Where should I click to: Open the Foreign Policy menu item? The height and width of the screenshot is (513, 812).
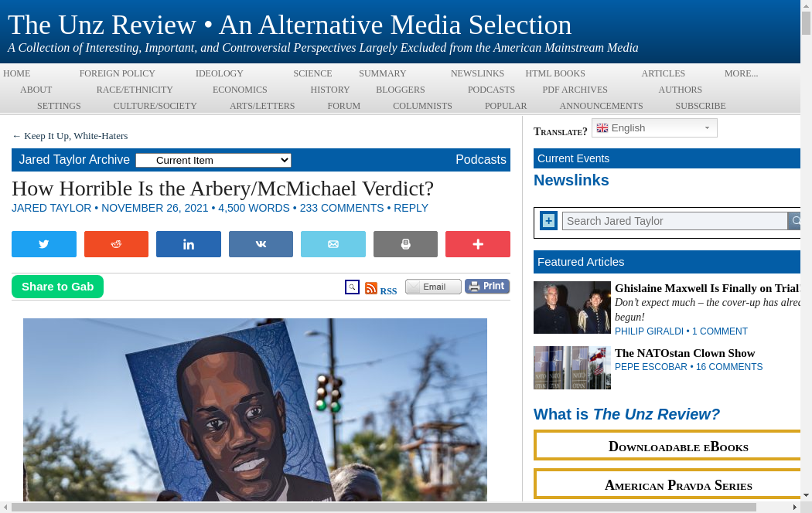[x=117, y=73]
